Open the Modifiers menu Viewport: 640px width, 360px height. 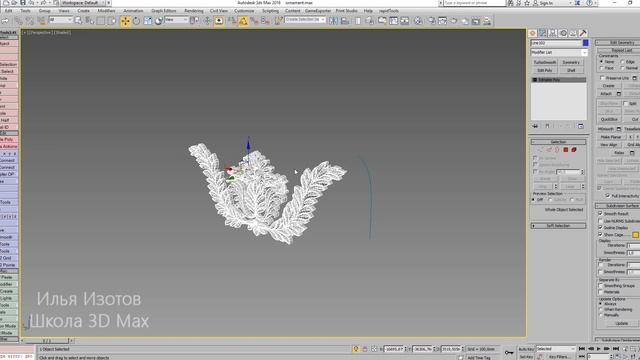(x=106, y=11)
